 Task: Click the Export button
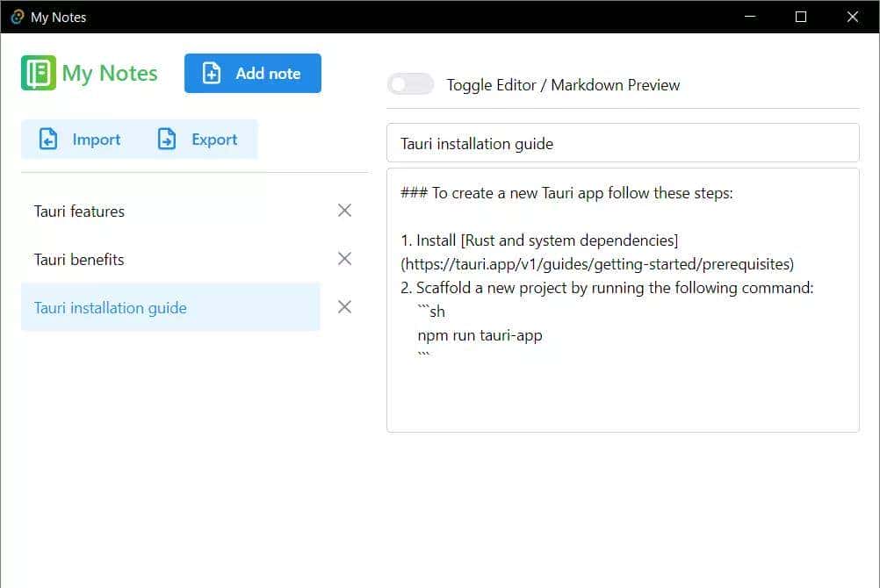[x=198, y=140]
